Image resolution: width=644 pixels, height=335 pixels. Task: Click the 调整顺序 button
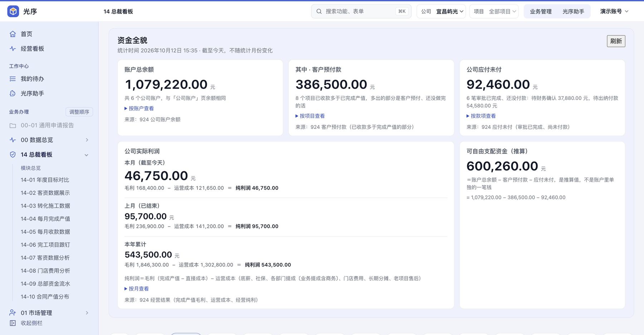pyautogui.click(x=79, y=112)
